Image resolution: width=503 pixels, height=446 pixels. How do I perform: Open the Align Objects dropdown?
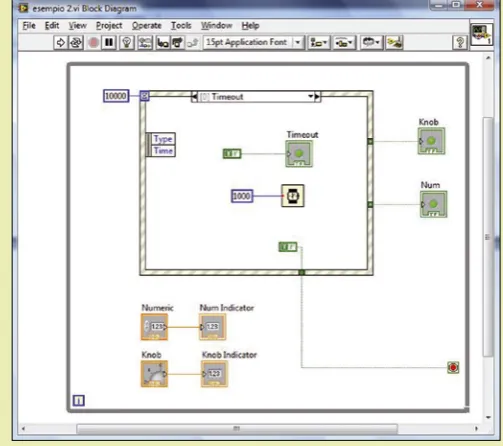(x=319, y=43)
